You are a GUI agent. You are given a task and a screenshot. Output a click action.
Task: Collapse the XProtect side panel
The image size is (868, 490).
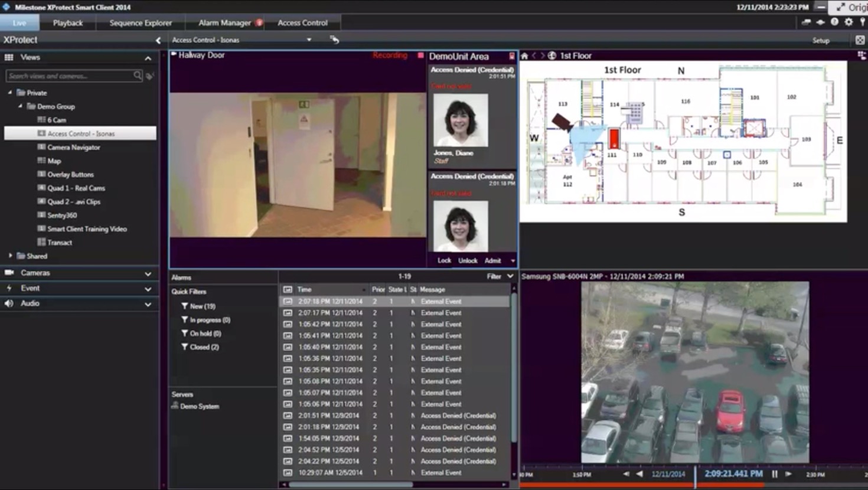(x=158, y=40)
